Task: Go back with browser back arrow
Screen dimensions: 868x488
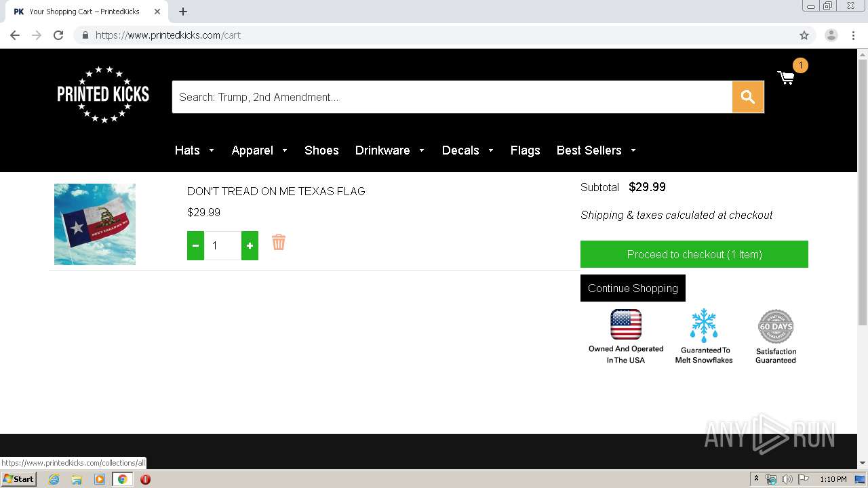Action: pos(15,35)
